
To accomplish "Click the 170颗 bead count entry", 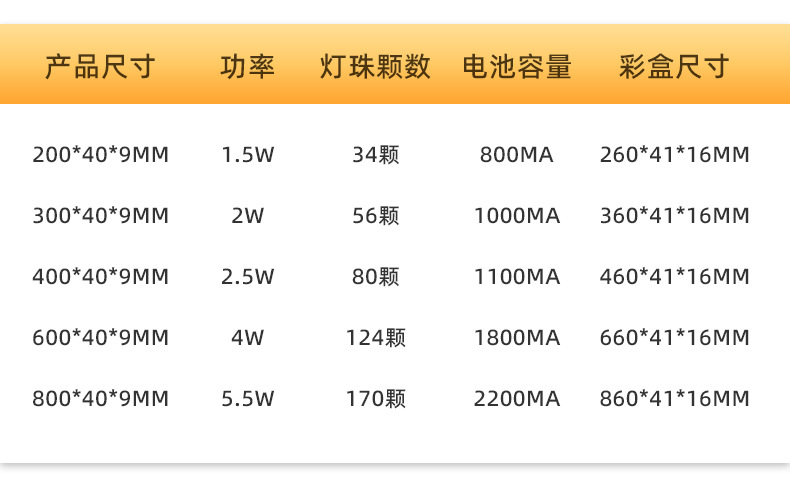I will click(x=375, y=399).
